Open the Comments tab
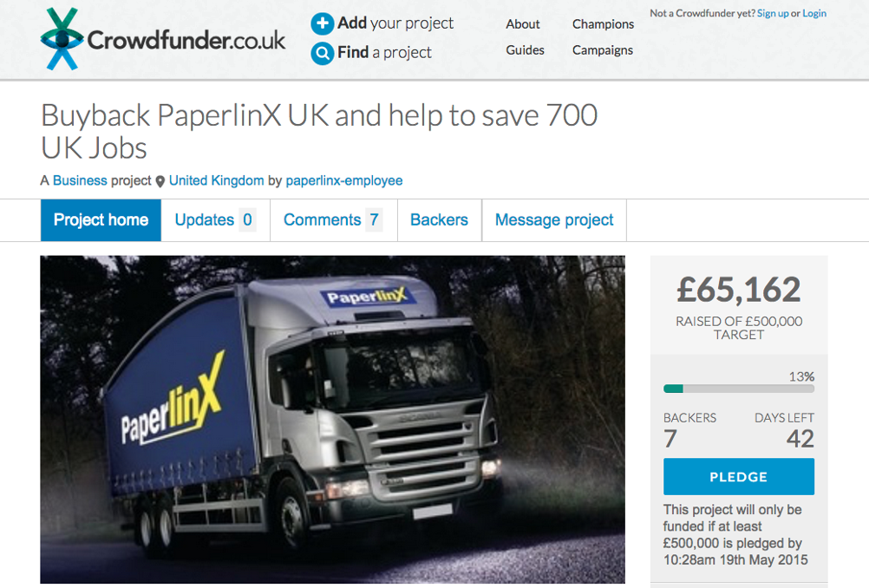Screen dimensions: 869x588 click(x=334, y=220)
